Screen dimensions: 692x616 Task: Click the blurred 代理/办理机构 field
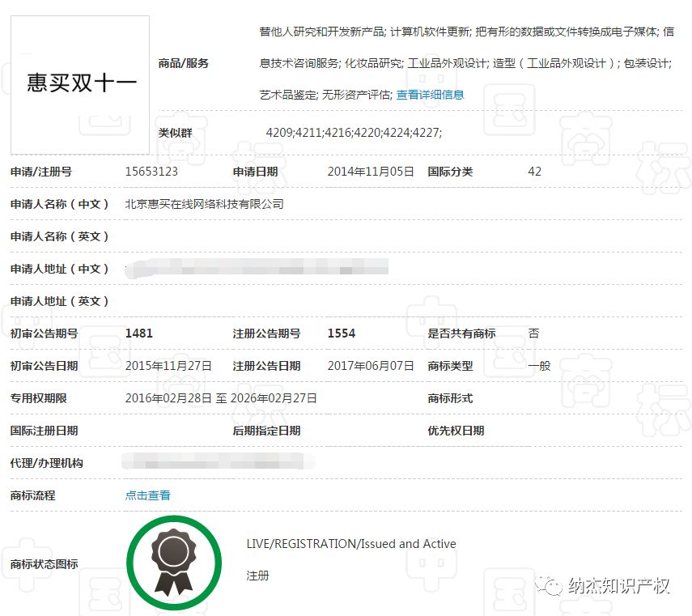coord(219,462)
